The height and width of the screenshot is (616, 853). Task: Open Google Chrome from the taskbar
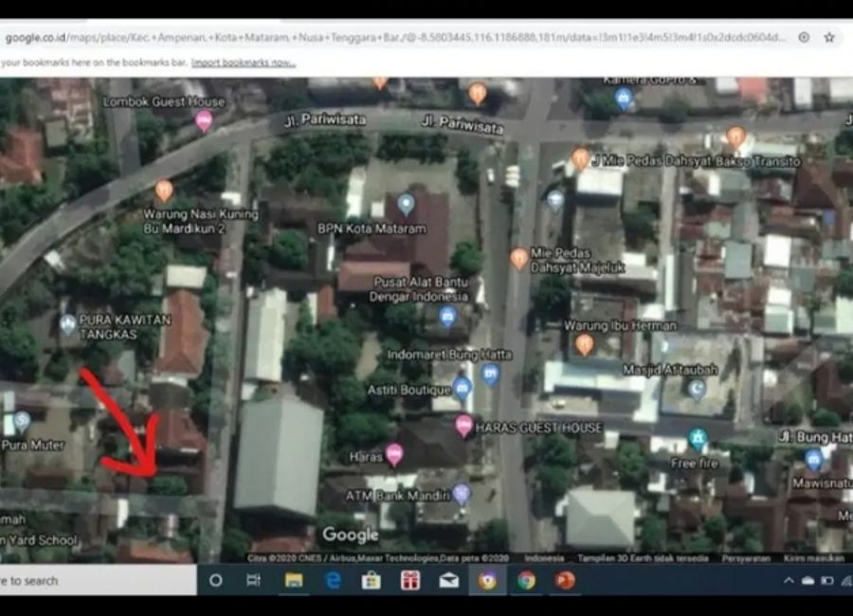click(526, 581)
